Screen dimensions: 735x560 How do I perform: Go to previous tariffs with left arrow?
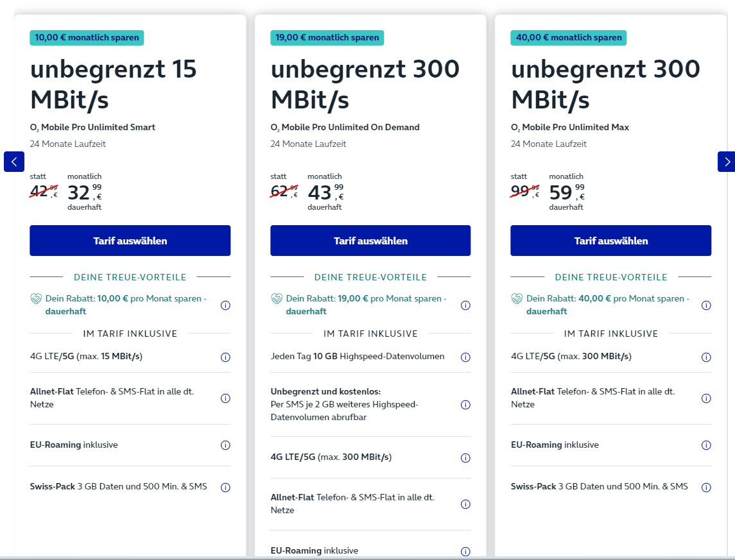click(x=14, y=162)
